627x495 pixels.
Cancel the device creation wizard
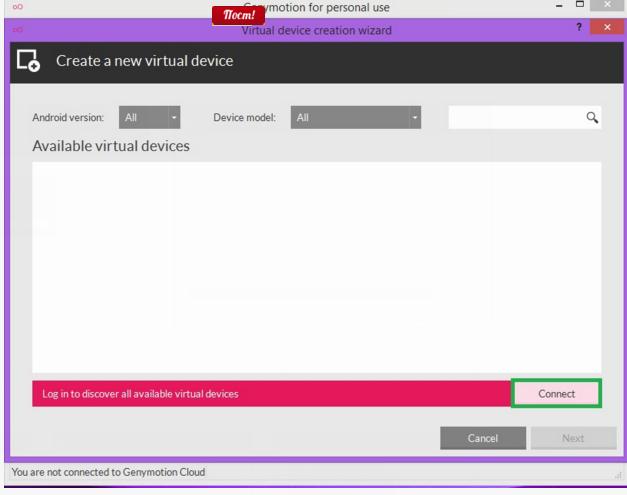tap(483, 438)
